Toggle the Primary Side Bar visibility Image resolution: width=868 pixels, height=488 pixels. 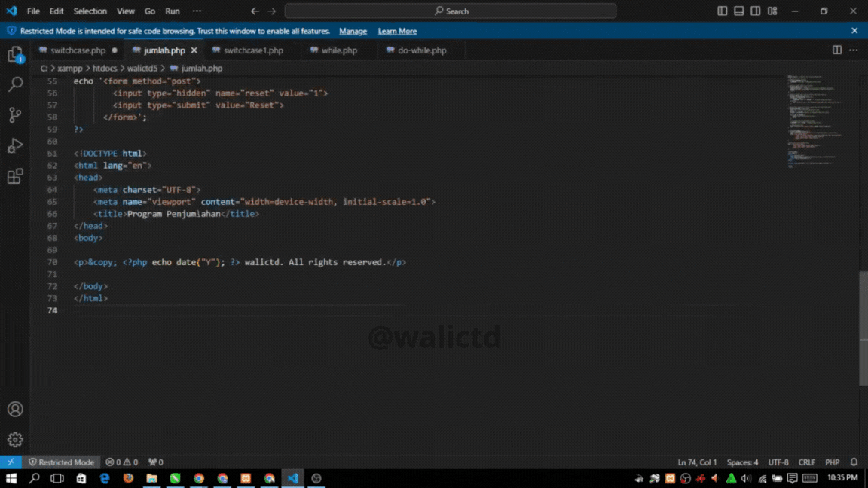point(721,11)
